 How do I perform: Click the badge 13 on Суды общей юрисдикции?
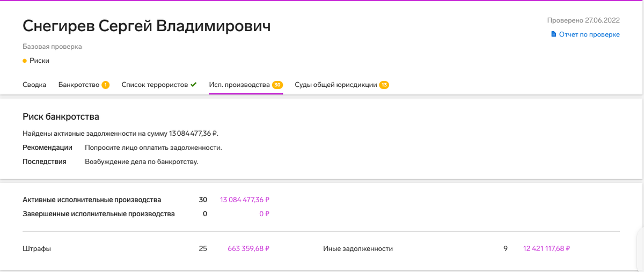(x=384, y=85)
